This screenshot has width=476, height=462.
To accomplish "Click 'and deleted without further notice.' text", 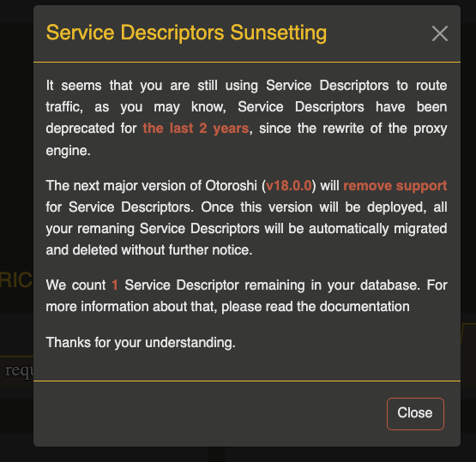I will coord(149,250).
